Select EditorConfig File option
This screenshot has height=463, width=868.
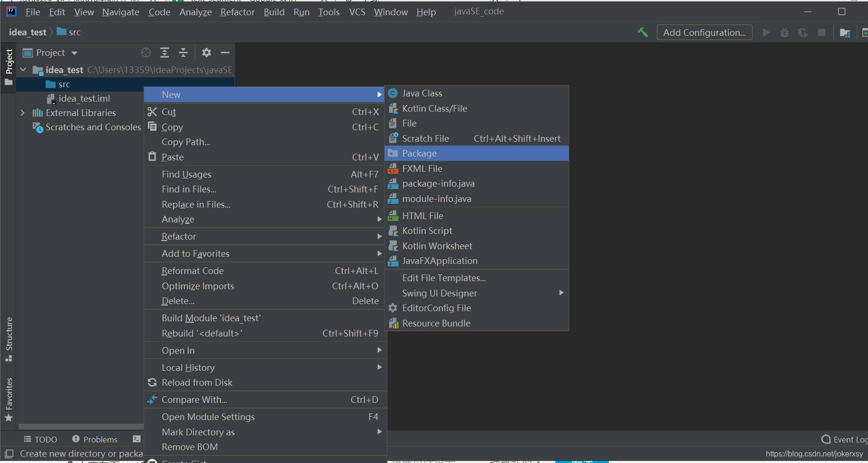477,308
